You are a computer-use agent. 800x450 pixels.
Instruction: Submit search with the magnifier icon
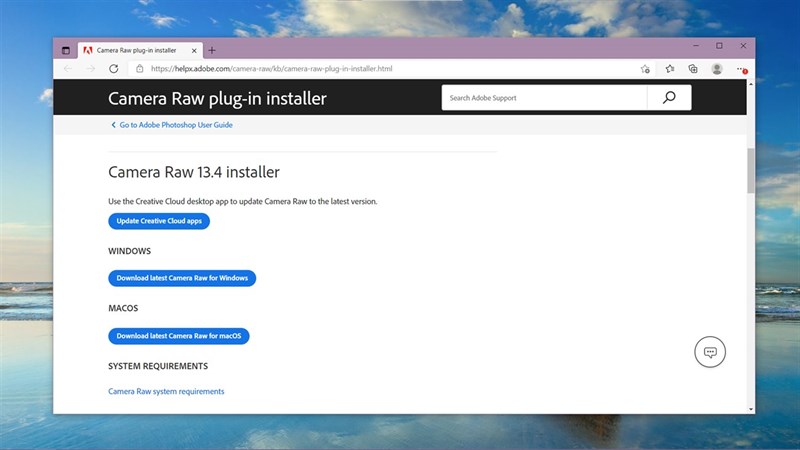pos(669,97)
